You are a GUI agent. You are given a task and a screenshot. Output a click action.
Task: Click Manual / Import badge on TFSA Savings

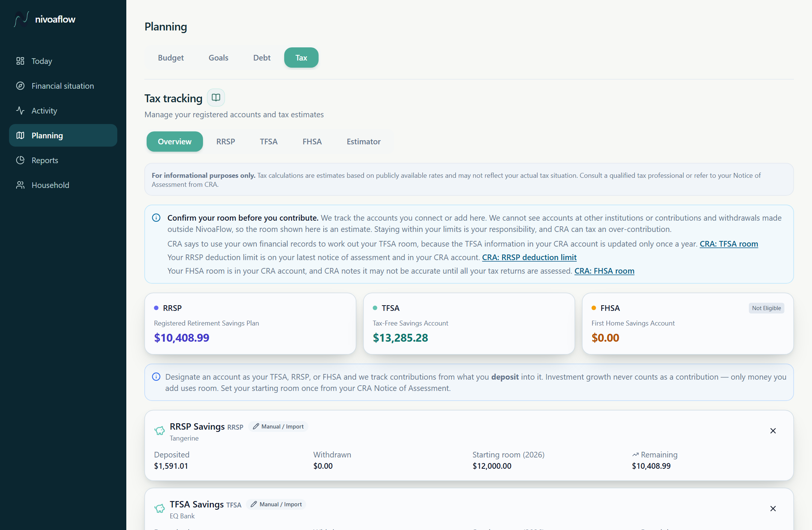(276, 504)
